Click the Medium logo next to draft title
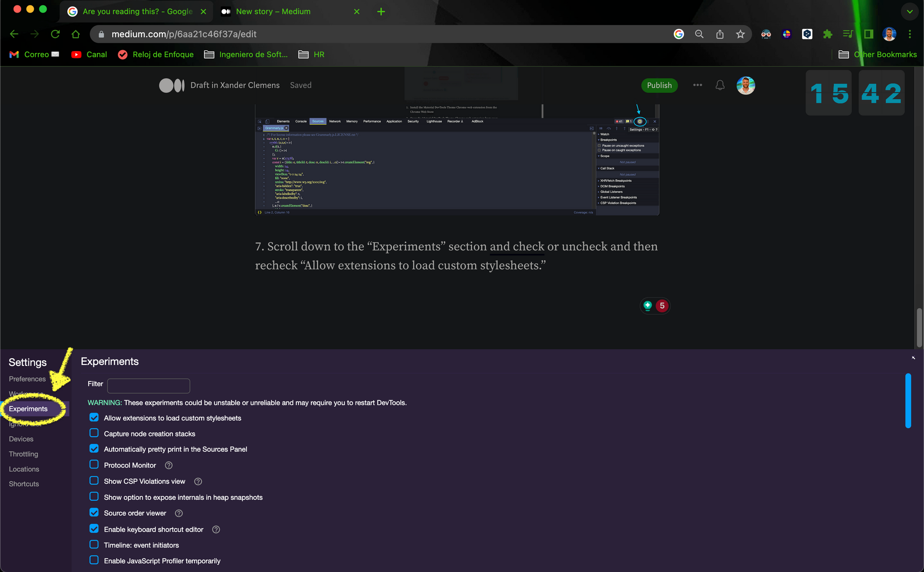924x572 pixels. pyautogui.click(x=171, y=85)
